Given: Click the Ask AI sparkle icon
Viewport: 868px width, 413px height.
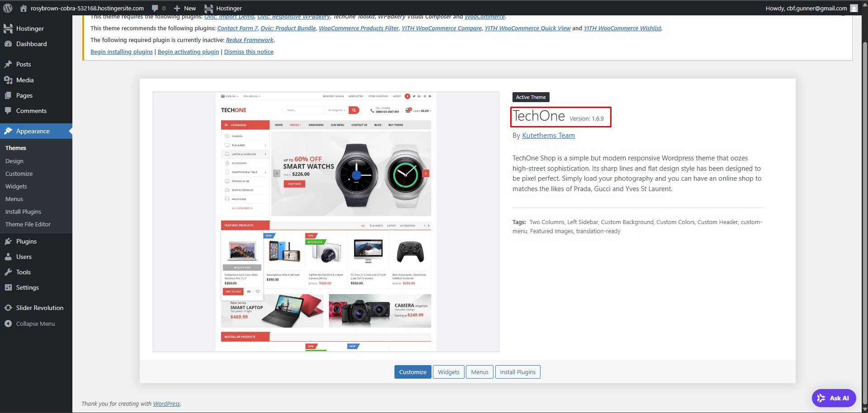Looking at the screenshot, I should coord(821,398).
